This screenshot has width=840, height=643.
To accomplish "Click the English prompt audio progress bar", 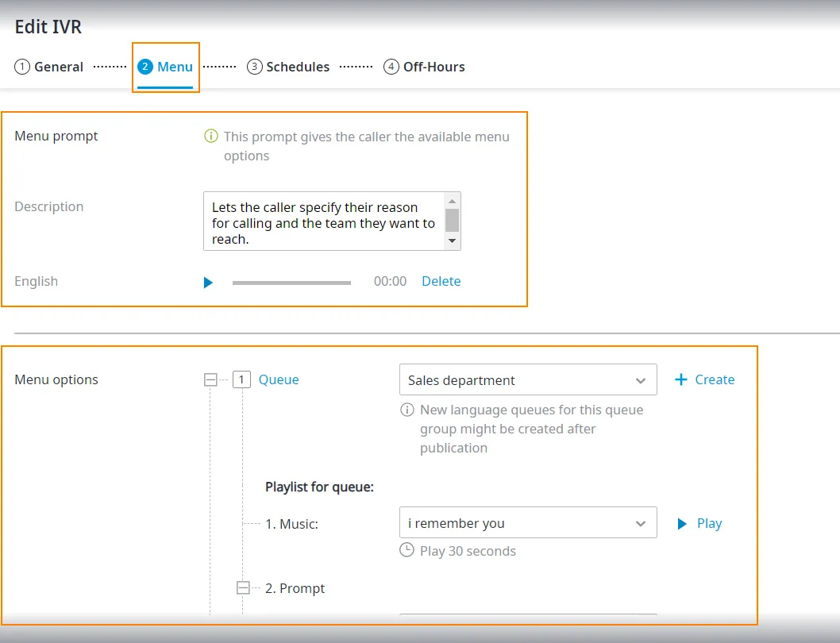I will (291, 283).
